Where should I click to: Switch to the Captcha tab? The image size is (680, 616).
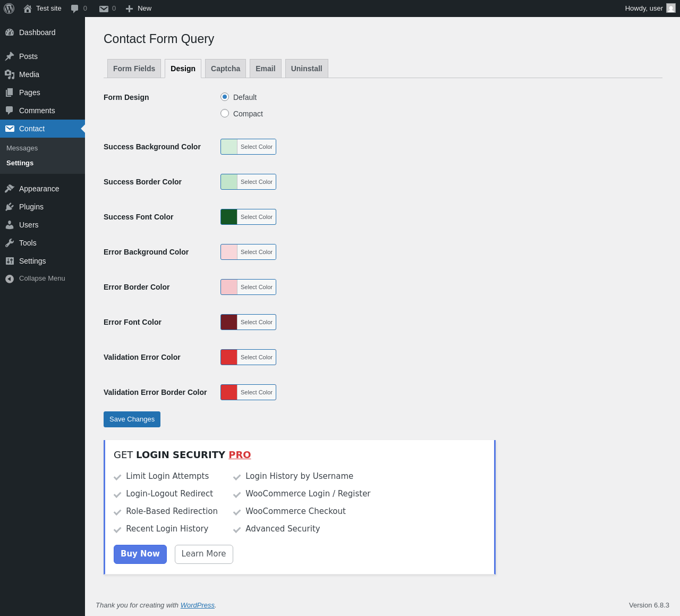click(x=225, y=69)
